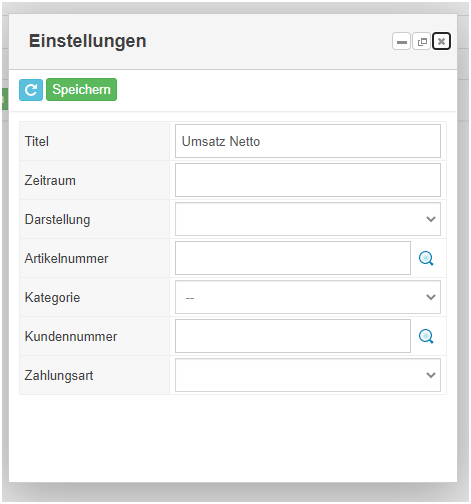Click the Zahlungsart row label
The height and width of the screenshot is (504, 471).
tap(59, 375)
